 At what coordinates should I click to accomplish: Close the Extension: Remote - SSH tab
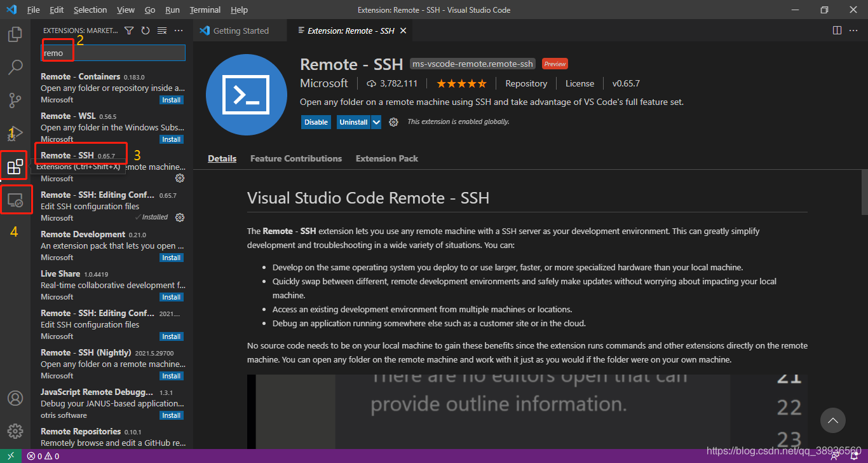click(x=403, y=31)
